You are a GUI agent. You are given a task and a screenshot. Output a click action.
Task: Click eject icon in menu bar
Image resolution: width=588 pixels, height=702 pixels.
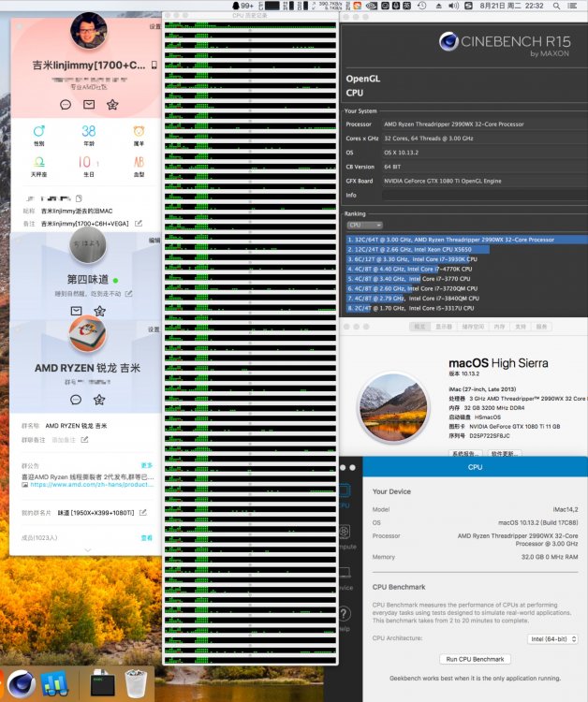pos(439,6)
